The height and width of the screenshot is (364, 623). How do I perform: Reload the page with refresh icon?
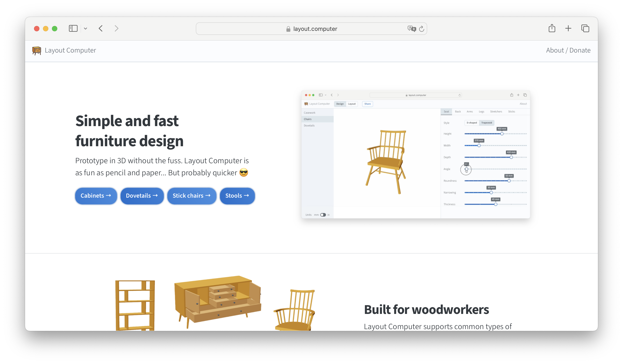pos(422,29)
